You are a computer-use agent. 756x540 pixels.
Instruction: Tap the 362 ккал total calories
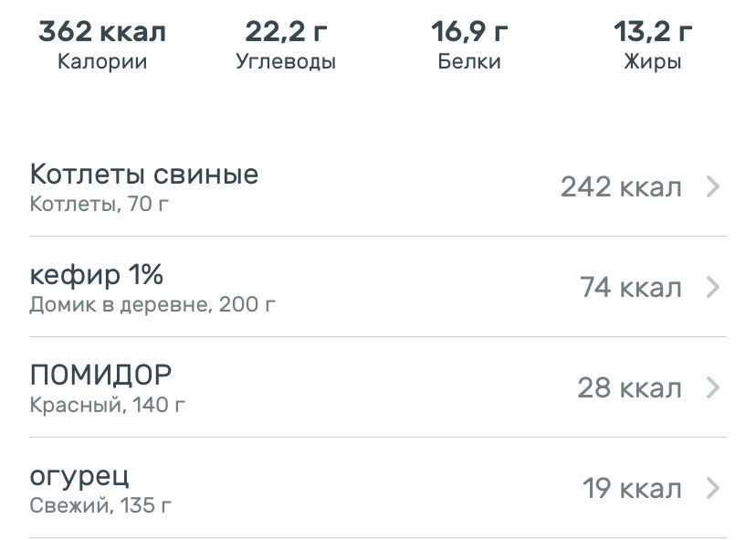[x=102, y=33]
